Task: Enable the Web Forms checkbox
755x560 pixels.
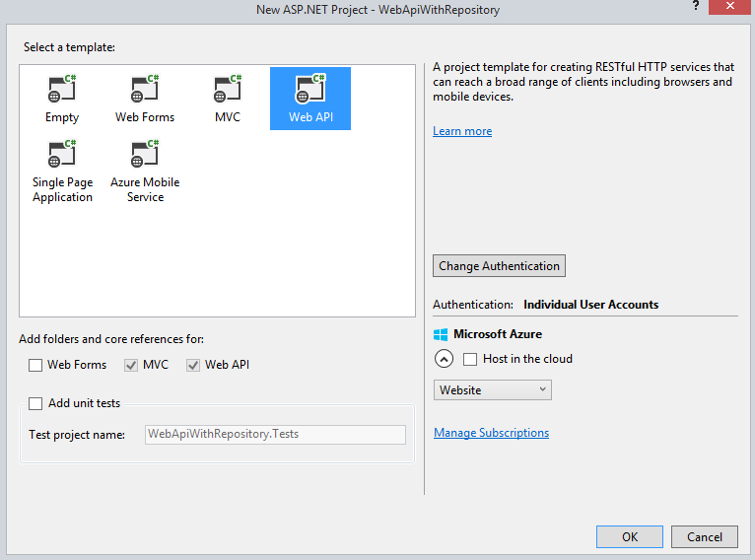Action: click(x=36, y=365)
